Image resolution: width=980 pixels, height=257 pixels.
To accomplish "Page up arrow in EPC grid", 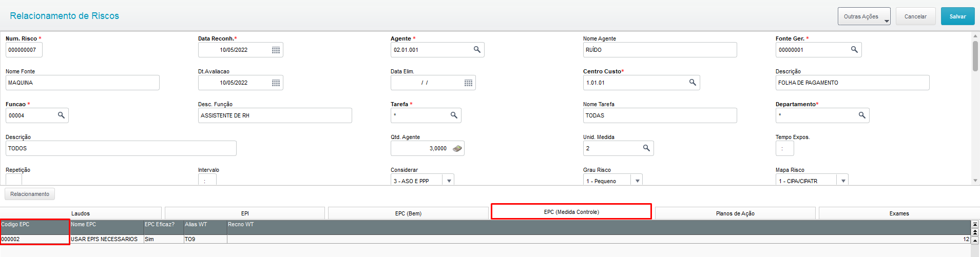I will pos(975,232).
